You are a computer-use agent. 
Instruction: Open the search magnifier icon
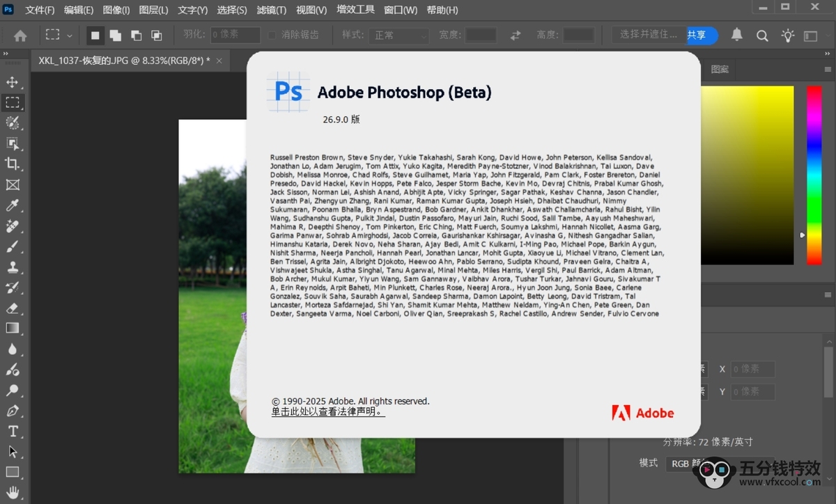tap(762, 35)
